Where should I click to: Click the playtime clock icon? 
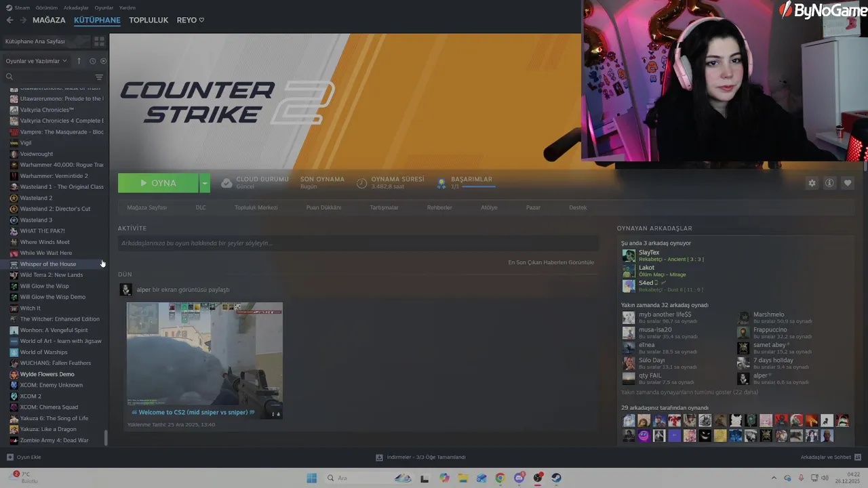(x=362, y=183)
